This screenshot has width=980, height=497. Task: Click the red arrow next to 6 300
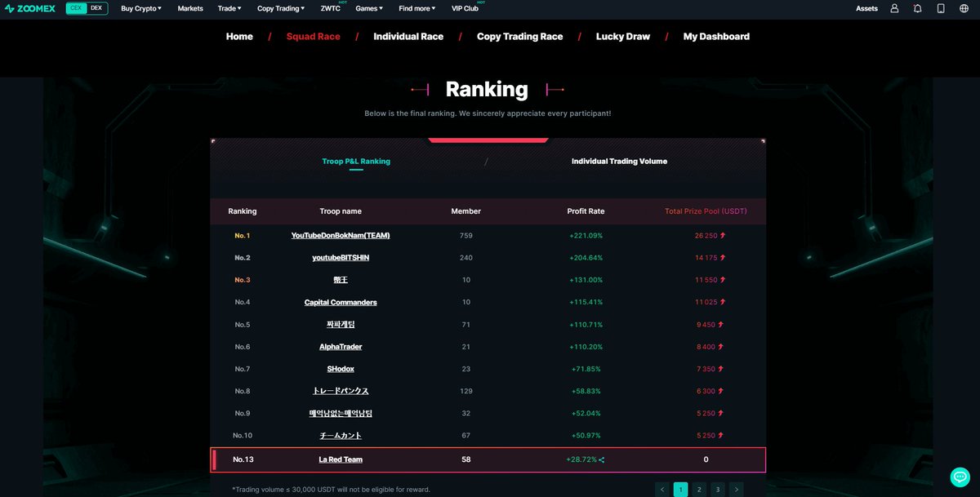tap(723, 391)
